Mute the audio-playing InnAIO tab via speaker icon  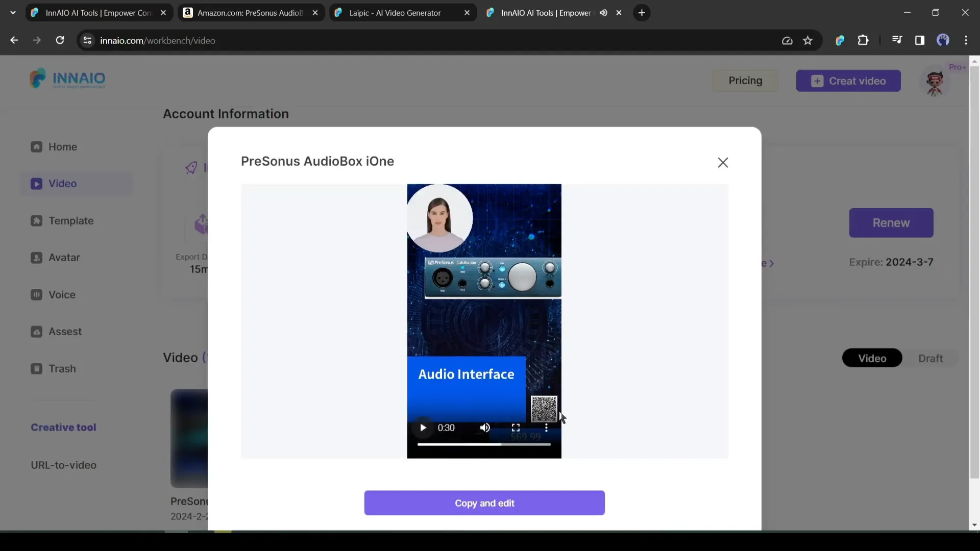click(x=603, y=13)
